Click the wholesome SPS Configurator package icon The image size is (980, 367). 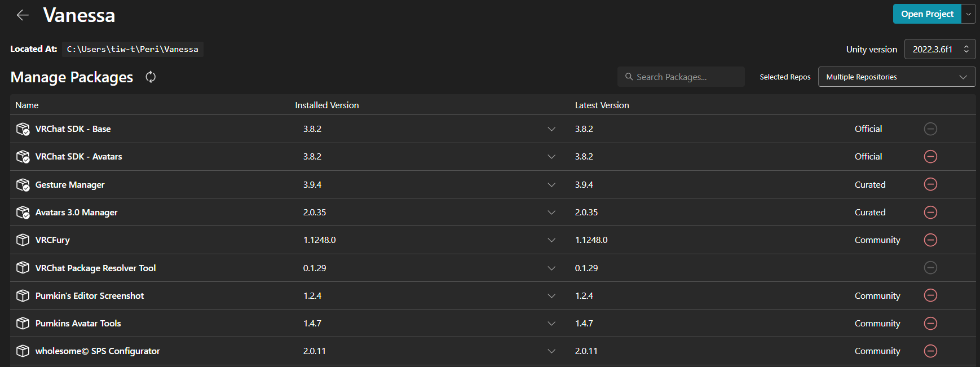coord(23,351)
